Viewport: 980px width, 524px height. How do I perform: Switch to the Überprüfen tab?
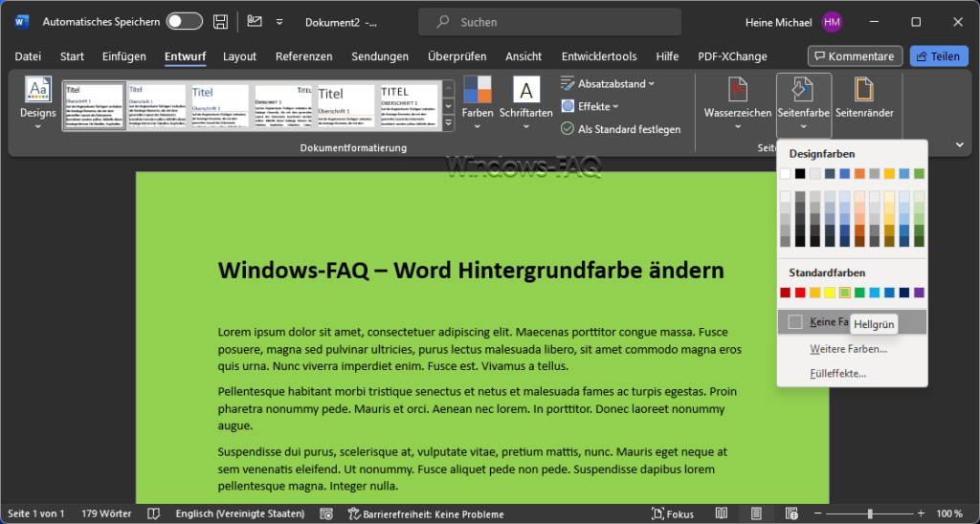457,56
